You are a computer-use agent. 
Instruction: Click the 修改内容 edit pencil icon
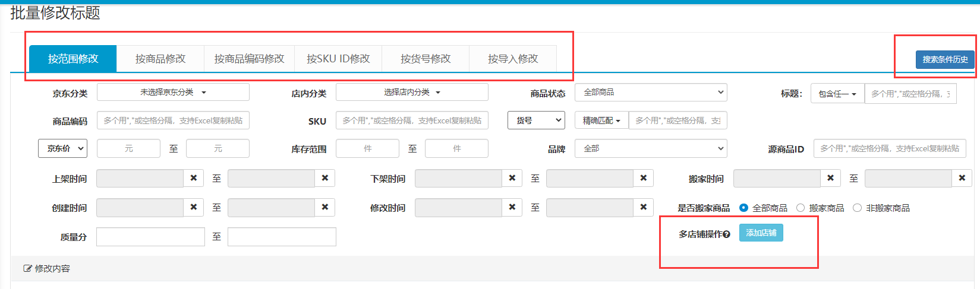pyautogui.click(x=27, y=268)
